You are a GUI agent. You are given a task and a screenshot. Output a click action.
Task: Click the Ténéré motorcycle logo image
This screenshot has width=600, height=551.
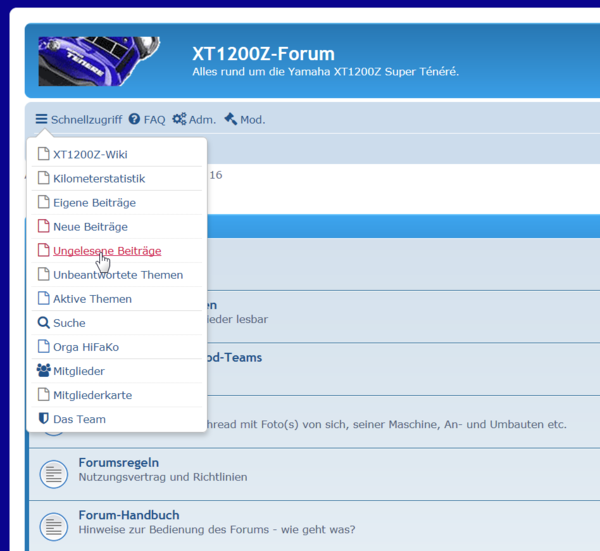click(x=98, y=61)
